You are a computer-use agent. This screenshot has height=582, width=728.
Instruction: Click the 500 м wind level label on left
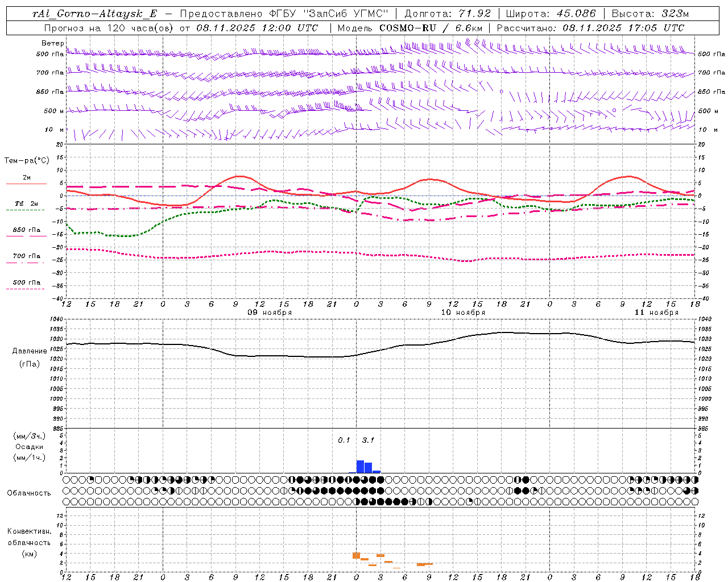53,111
